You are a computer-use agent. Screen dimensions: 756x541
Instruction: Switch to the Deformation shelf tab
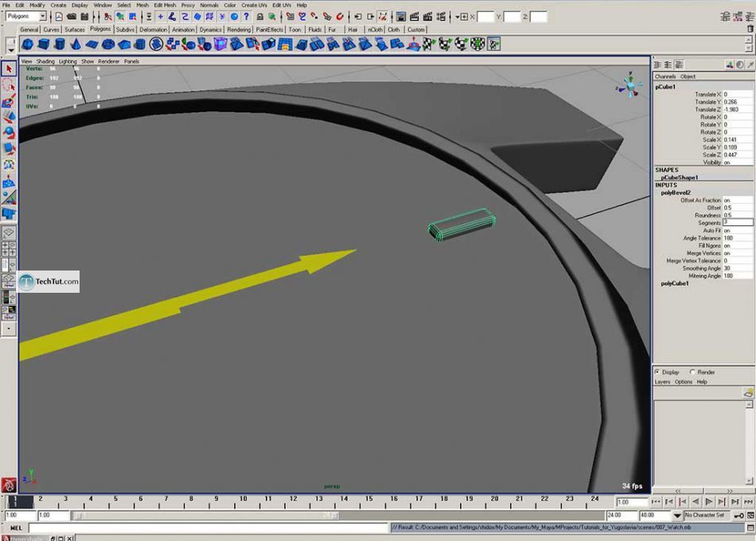[154, 29]
